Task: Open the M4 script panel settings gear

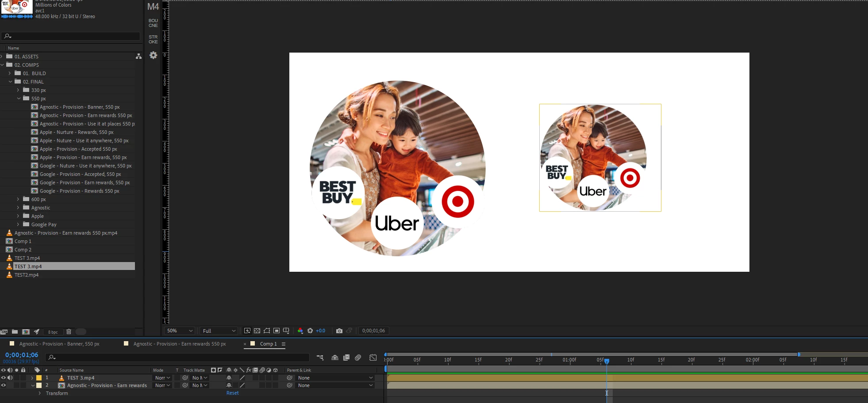Action: point(153,55)
